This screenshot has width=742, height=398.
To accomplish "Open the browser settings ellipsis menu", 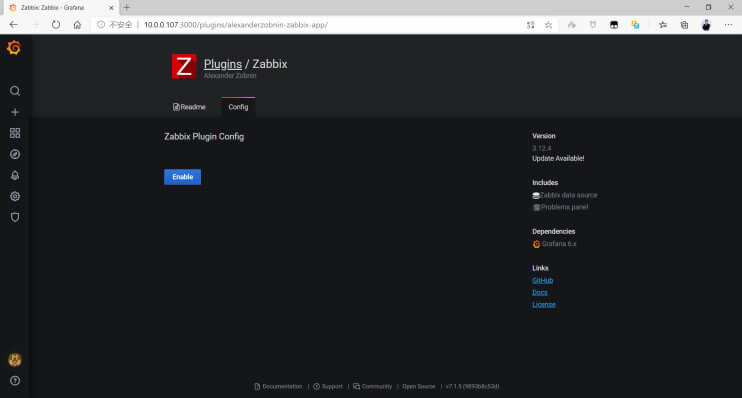I will [728, 25].
